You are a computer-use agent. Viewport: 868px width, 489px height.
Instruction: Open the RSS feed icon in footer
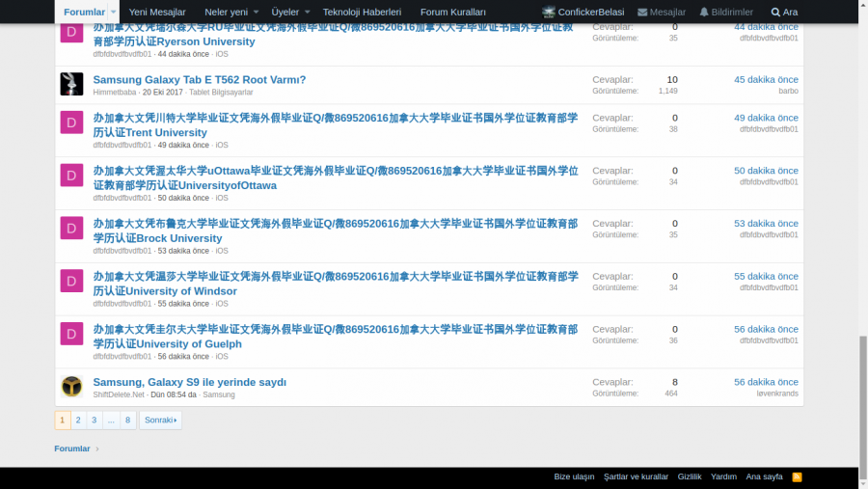[797, 476]
